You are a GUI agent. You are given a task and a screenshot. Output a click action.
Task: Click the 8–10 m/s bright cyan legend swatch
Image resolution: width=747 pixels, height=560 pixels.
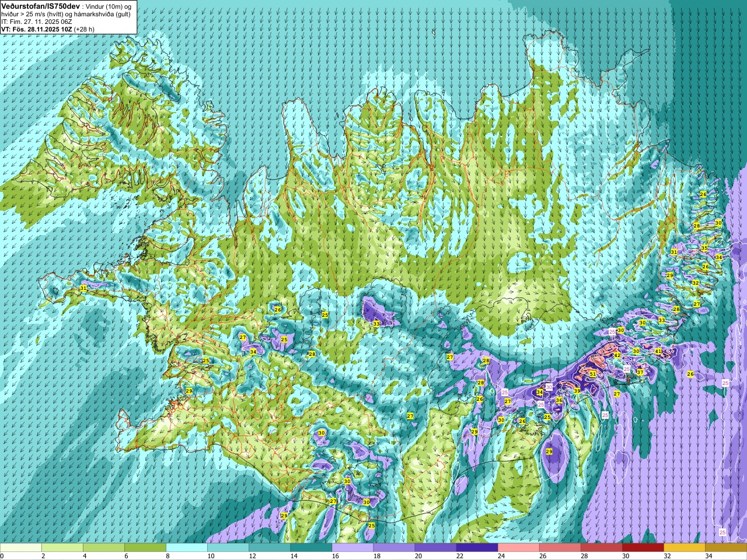(x=187, y=548)
